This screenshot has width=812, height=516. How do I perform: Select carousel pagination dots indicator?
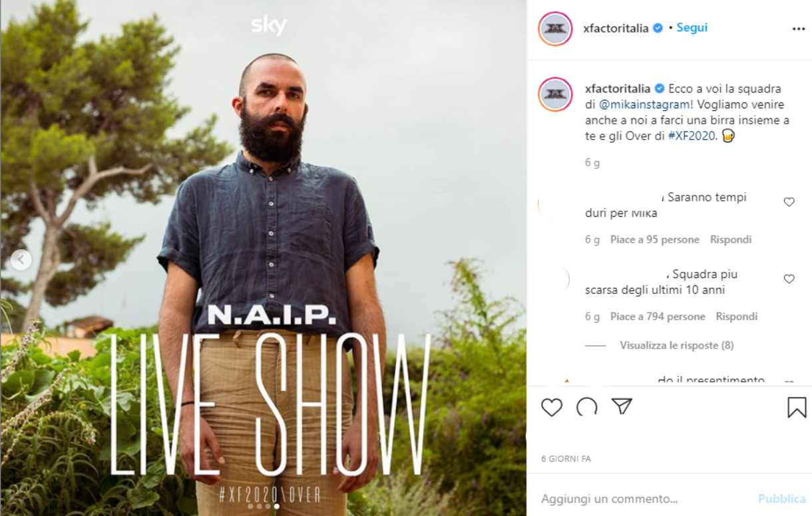click(x=264, y=506)
